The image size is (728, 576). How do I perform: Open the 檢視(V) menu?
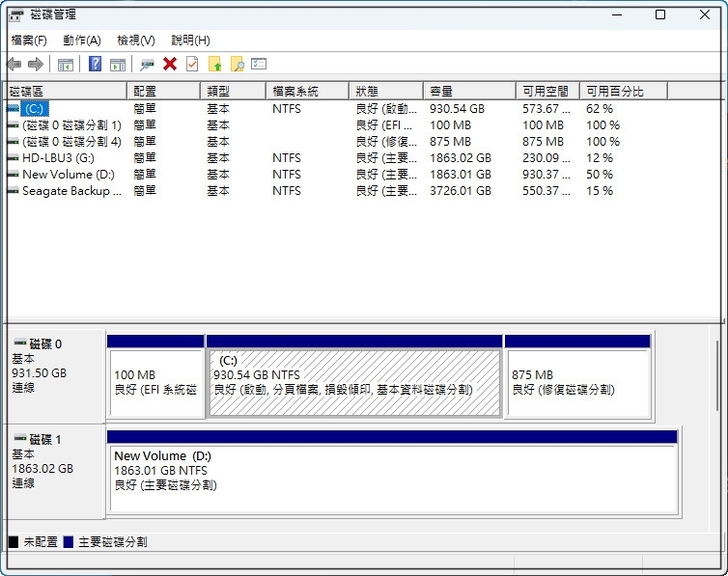136,40
